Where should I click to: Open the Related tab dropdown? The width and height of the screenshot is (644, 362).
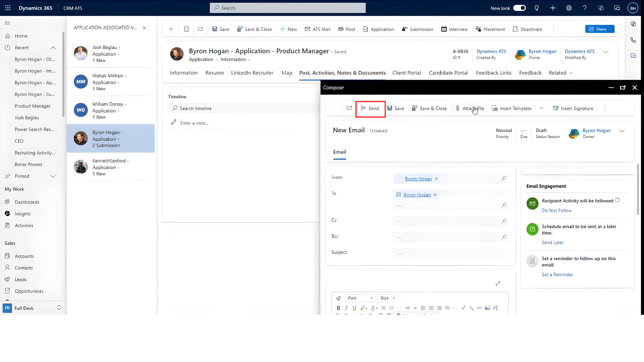click(x=561, y=73)
